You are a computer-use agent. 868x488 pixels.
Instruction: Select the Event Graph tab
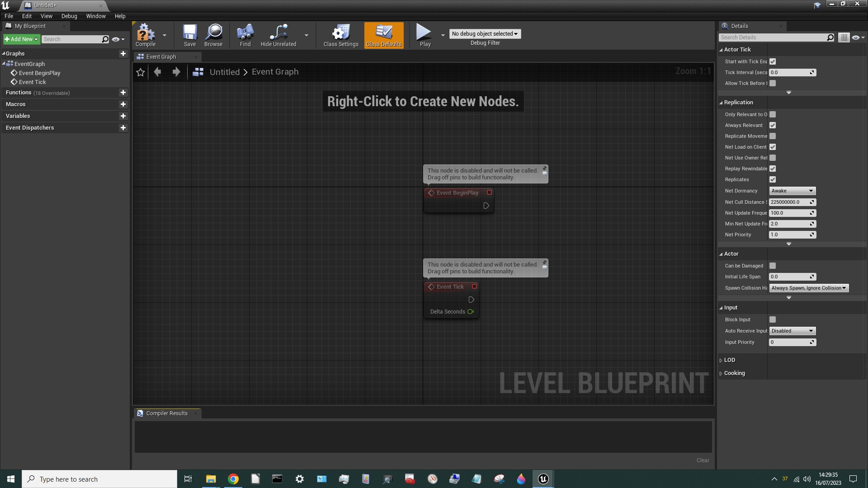coord(161,56)
